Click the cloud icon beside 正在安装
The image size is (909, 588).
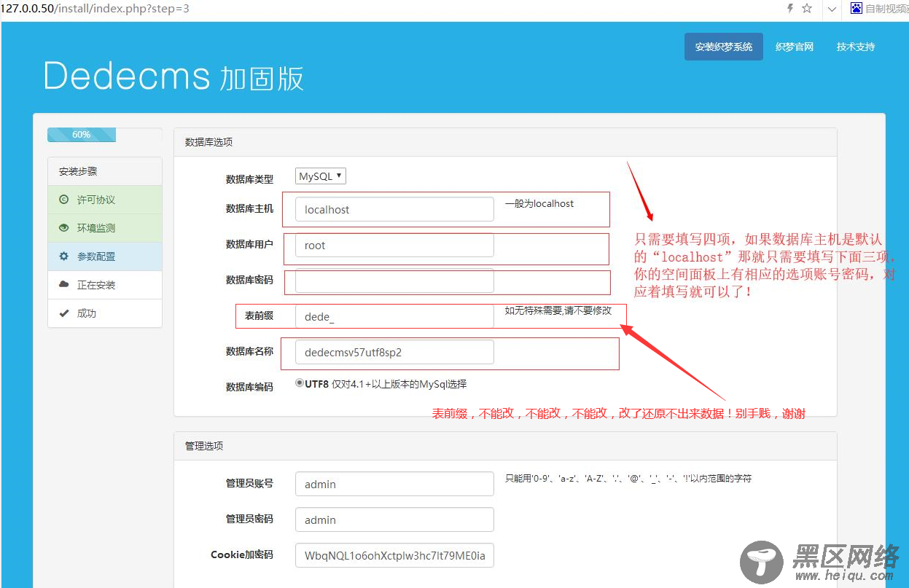63,285
